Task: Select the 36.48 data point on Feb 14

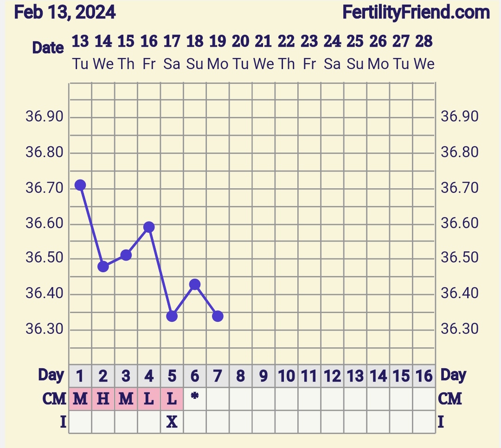Action: point(103,267)
